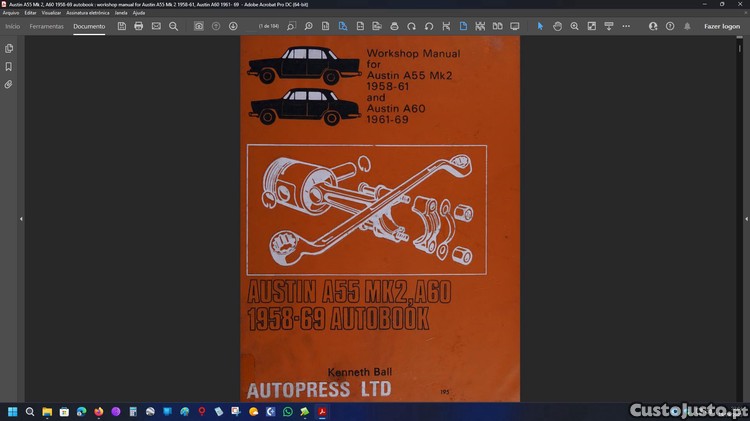Viewport: 750px width, 421px height.
Task: Toggle the attachments paperclip panel
Action: click(9, 84)
